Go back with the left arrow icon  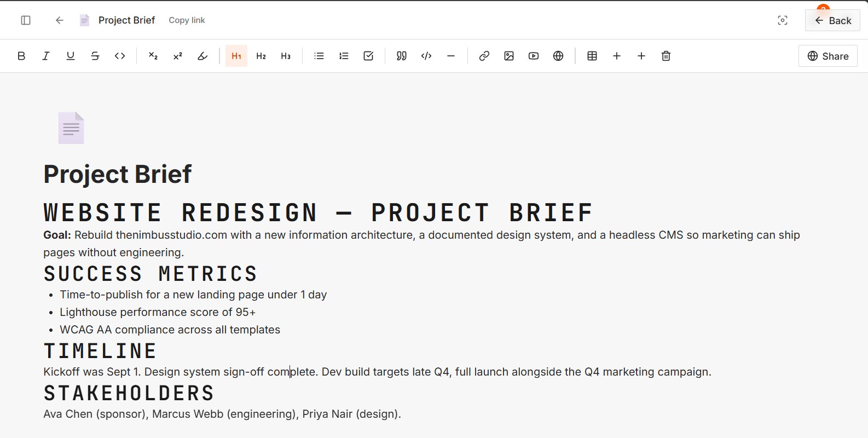pyautogui.click(x=60, y=20)
